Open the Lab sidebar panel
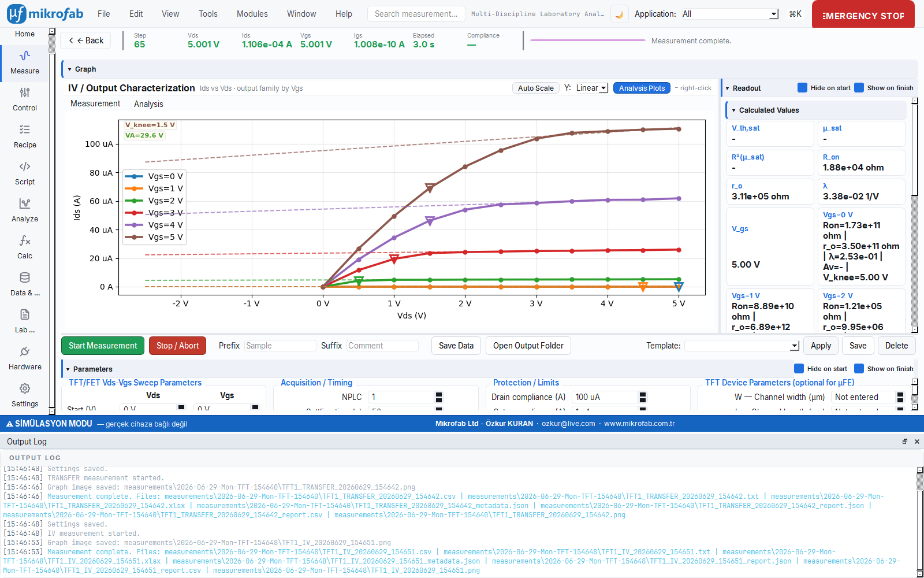This screenshot has height=578, width=924. pos(25,322)
